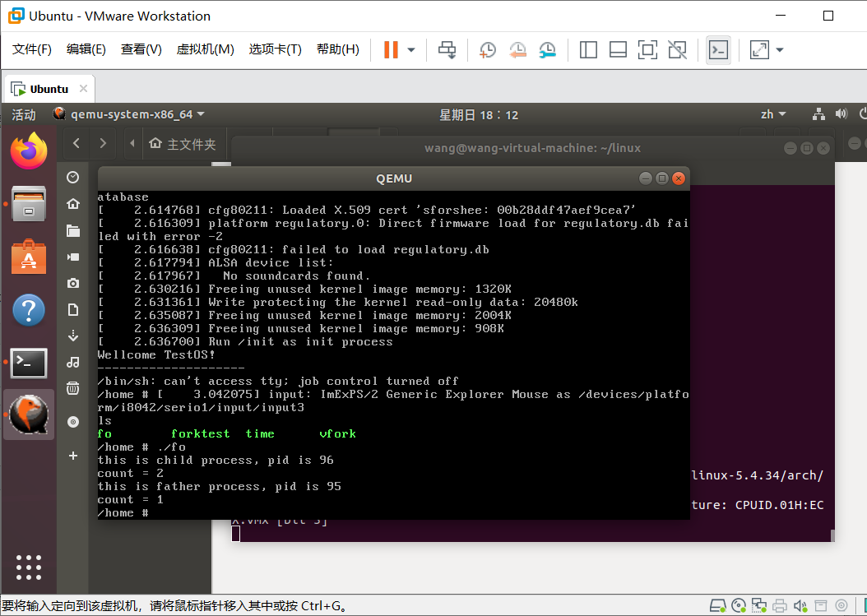The height and width of the screenshot is (616, 867).
Task: Open Home in file manager sidebar
Action: [73, 203]
